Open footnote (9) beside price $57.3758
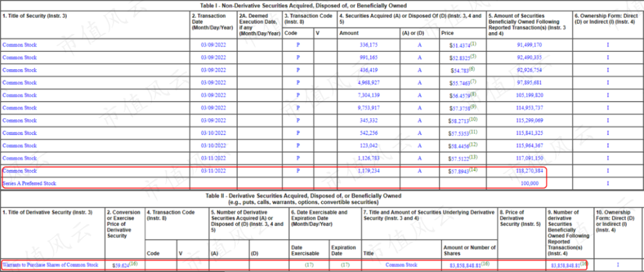This screenshot has width=644, height=272. tap(473, 107)
